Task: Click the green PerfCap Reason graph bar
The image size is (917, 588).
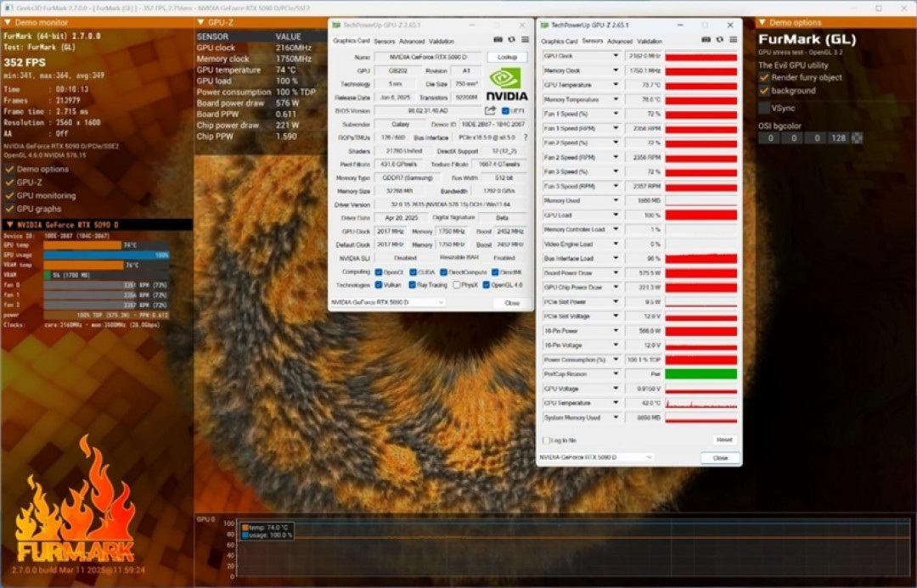Action: 701,374
